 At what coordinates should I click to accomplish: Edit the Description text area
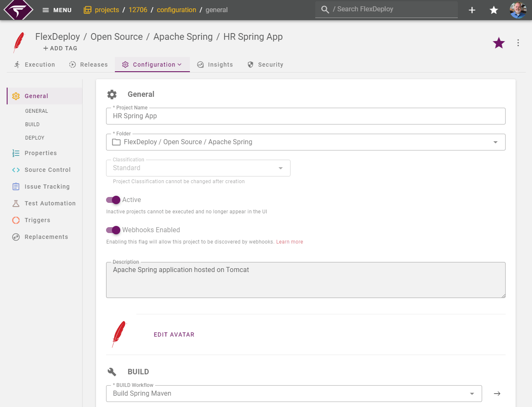coord(306,280)
